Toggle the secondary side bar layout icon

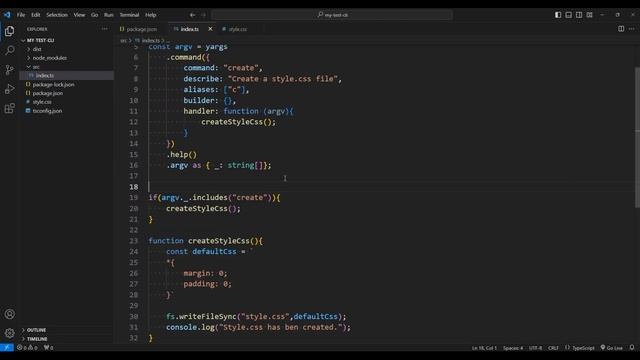[x=579, y=15]
